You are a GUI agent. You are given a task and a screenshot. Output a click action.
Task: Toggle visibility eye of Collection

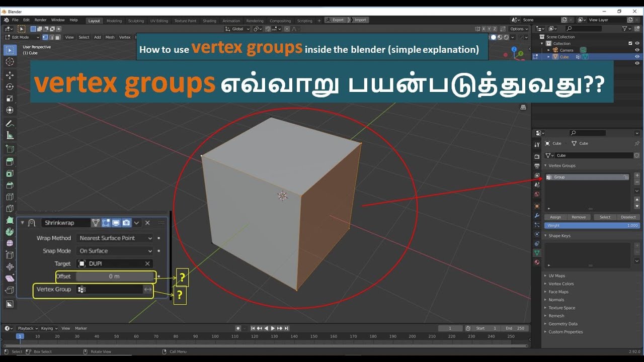tap(637, 43)
